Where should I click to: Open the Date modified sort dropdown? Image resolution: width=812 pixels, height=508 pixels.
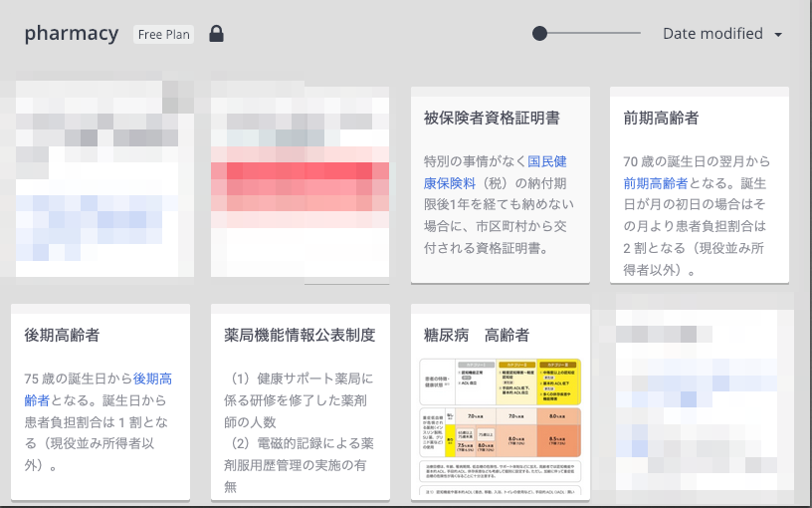(722, 34)
